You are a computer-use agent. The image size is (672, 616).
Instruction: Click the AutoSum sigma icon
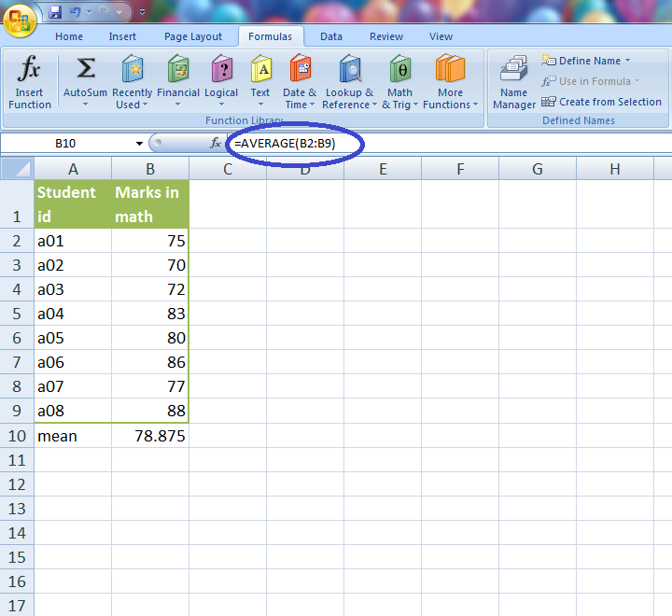tap(85, 70)
